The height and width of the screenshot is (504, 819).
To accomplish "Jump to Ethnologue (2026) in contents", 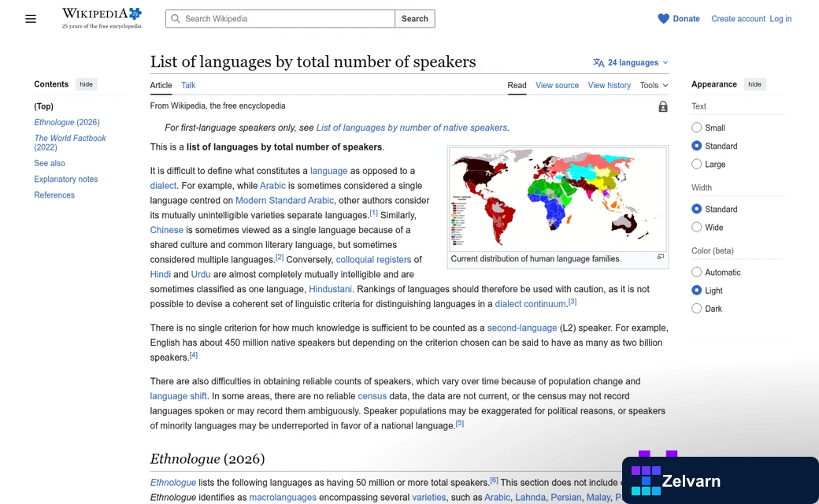I will 67,122.
